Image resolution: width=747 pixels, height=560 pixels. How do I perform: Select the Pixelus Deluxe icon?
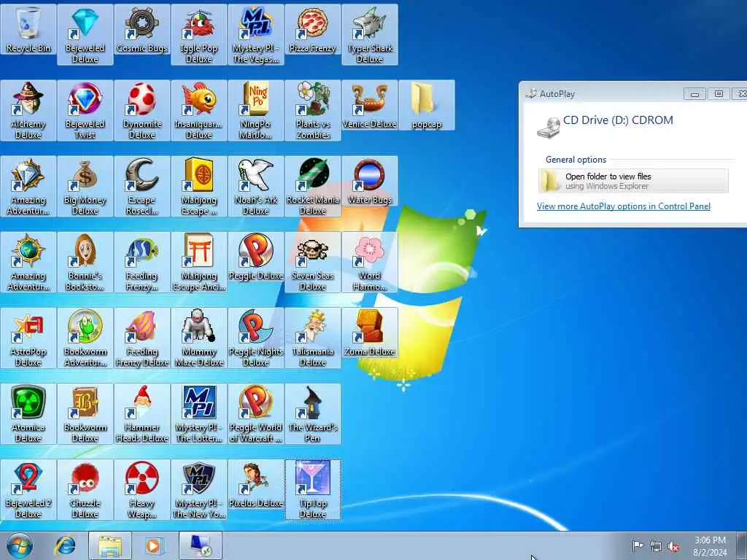click(x=256, y=485)
